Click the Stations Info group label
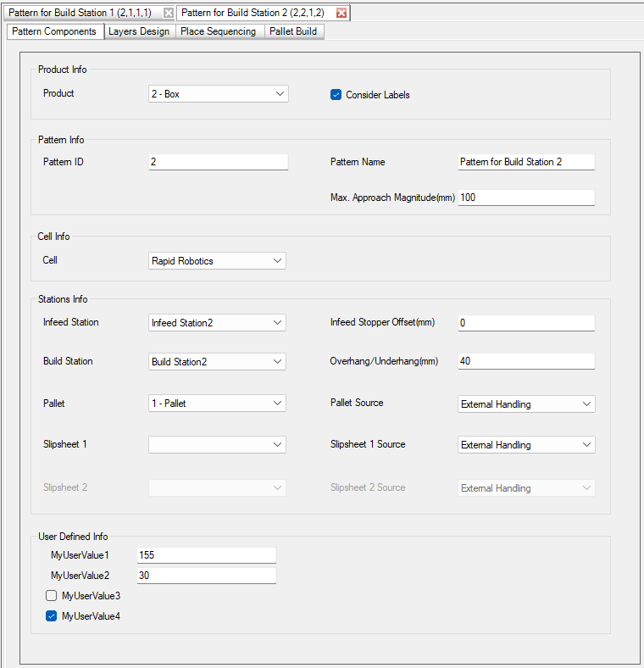 (63, 299)
